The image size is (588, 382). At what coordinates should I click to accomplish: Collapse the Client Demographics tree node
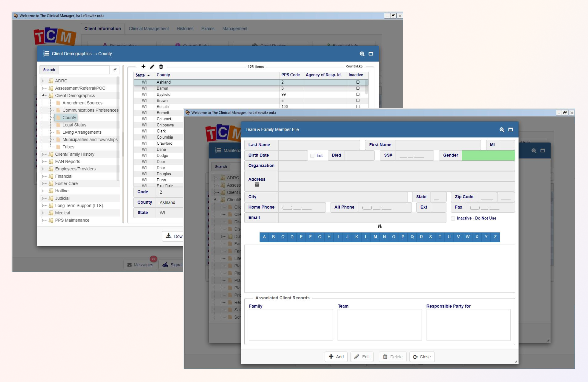click(x=43, y=95)
